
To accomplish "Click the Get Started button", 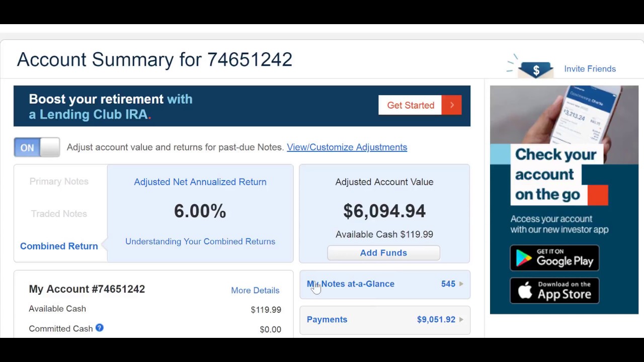I will 420,105.
